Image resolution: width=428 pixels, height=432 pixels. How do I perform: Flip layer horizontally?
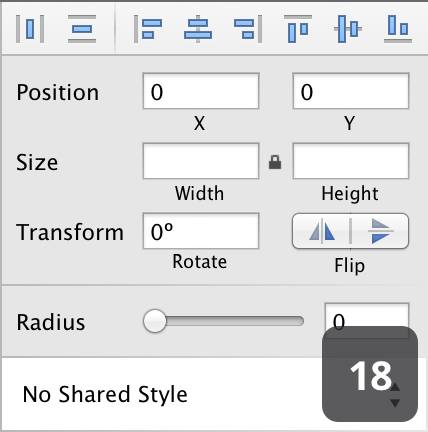(x=321, y=231)
